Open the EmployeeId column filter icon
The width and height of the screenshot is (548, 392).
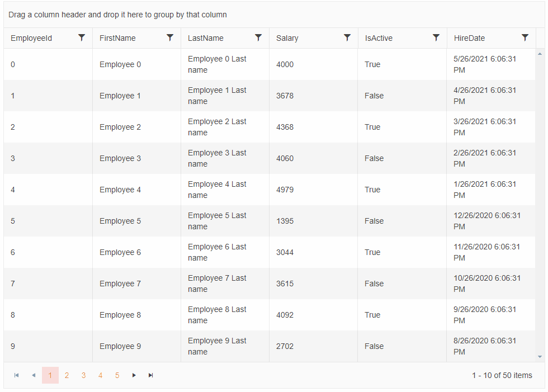[x=82, y=37]
